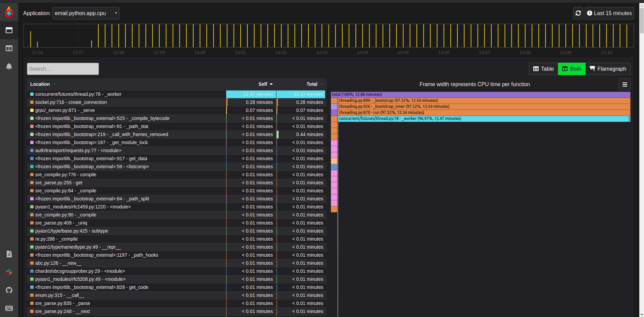The image size is (644, 317).
Task: Open the GitHub icon in sidebar
Action: click(x=9, y=290)
